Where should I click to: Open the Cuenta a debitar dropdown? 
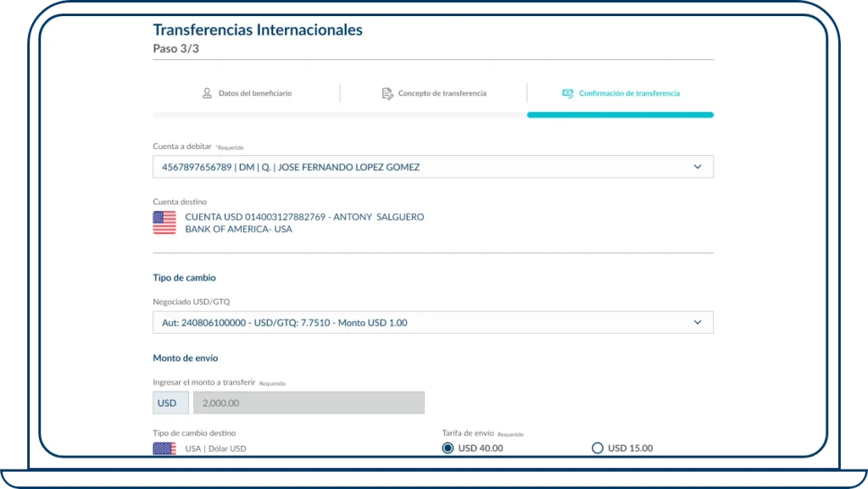click(x=433, y=166)
